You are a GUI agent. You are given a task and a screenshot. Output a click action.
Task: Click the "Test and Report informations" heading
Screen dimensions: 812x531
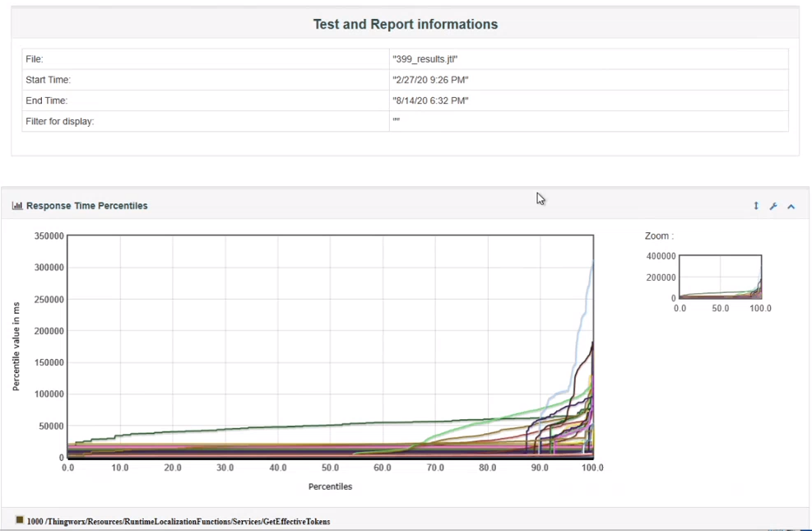[x=406, y=25]
